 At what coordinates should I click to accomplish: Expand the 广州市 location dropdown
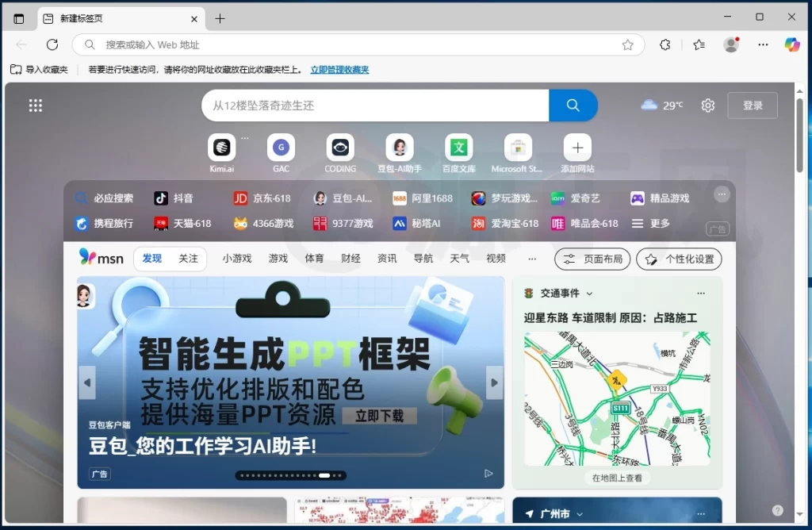[580, 514]
